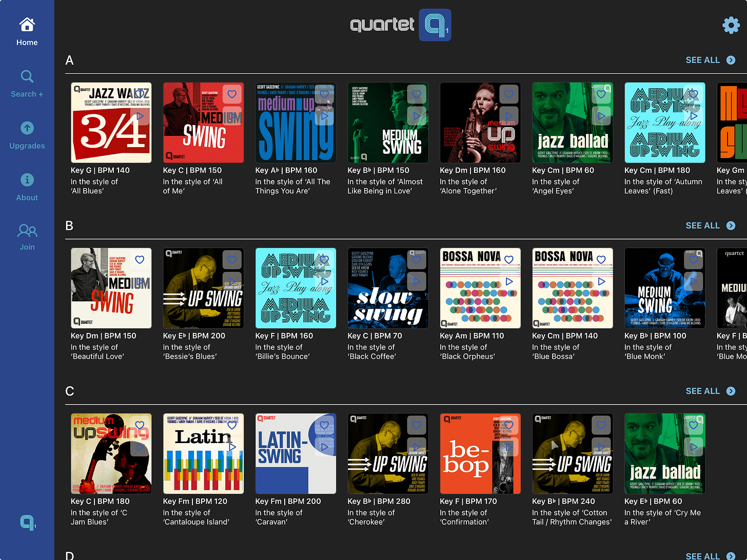Play the 'Caravan' Latin-Swing track
Viewport: 747px width, 560px height.
tap(324, 448)
